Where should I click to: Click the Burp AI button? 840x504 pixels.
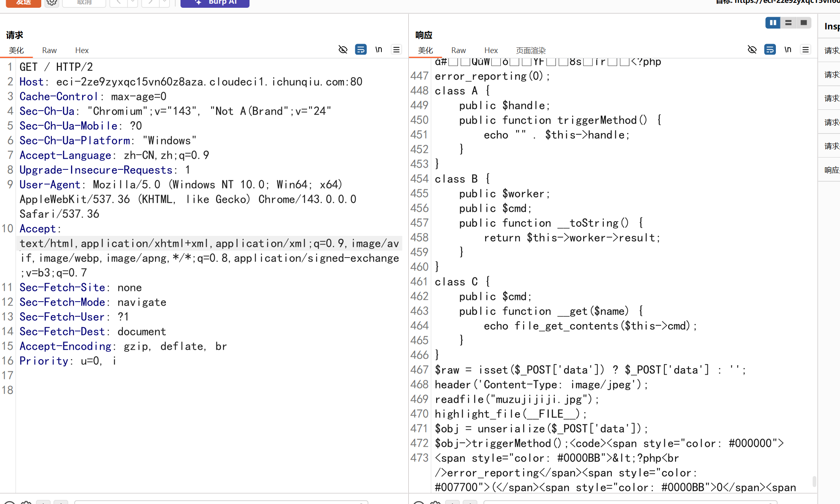[215, 2]
